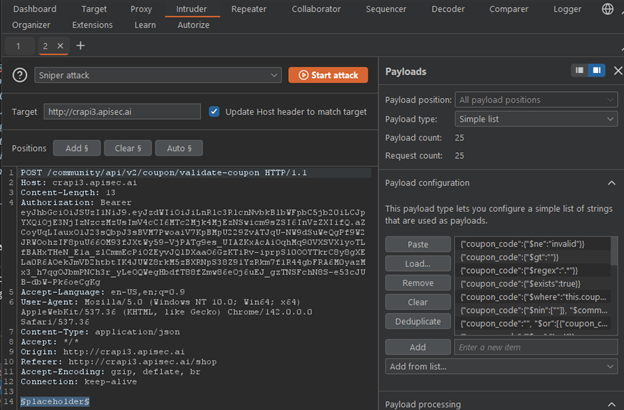Switch to right split panel layout icon
This screenshot has width=624, height=410.
[597, 70]
